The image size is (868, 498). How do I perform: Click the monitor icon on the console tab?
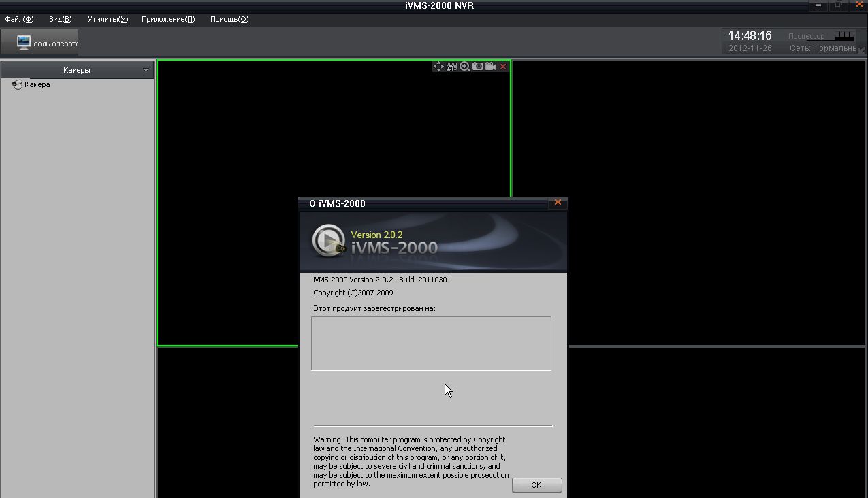pos(24,42)
